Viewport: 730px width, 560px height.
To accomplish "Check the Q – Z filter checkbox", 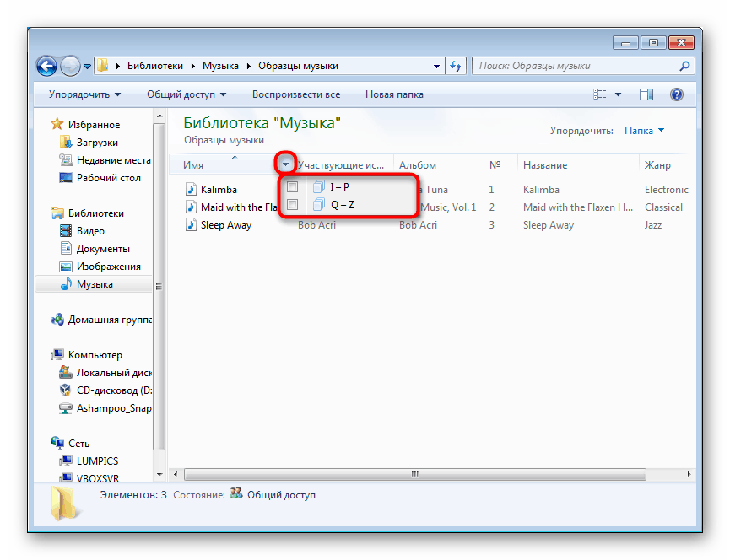I will [292, 205].
